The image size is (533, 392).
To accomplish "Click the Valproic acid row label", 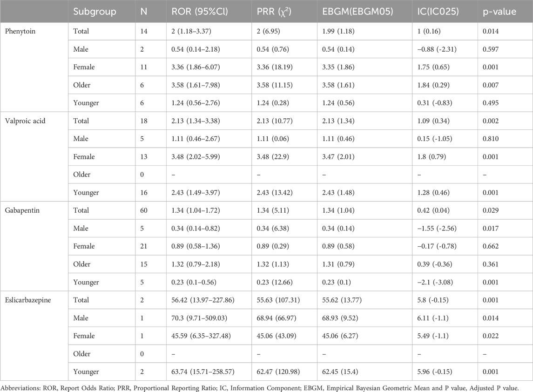I will pyautogui.click(x=22, y=121).
